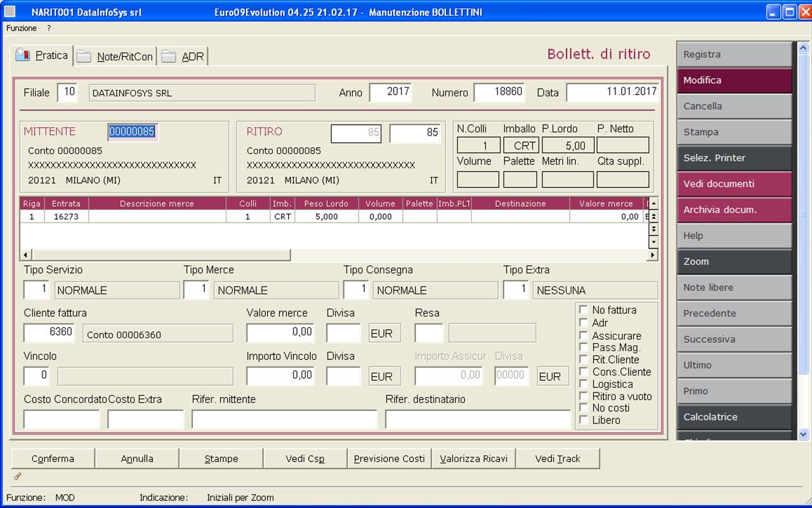Go to Precedente record

click(x=735, y=314)
